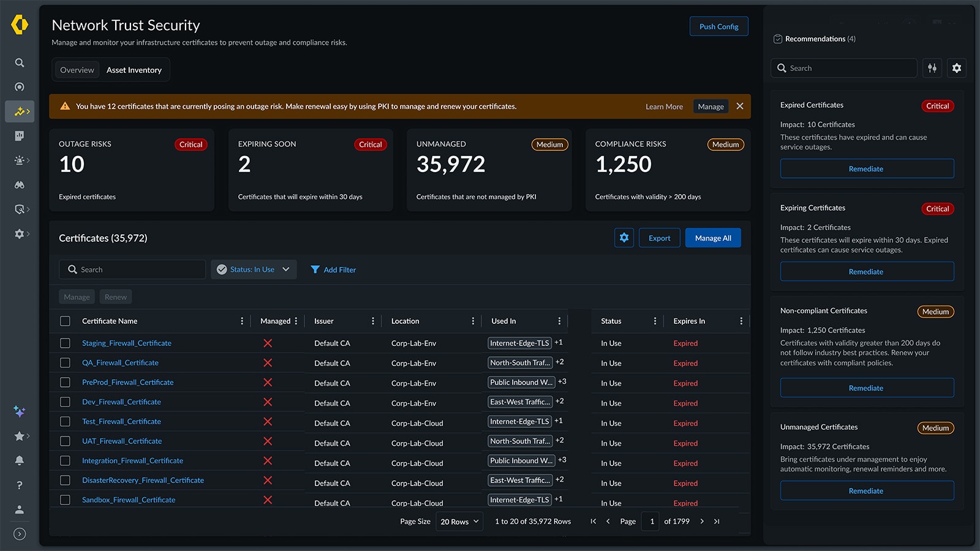Open the filters icon in Recommendations panel
Image resolution: width=980 pixels, height=551 pixels.
click(932, 68)
